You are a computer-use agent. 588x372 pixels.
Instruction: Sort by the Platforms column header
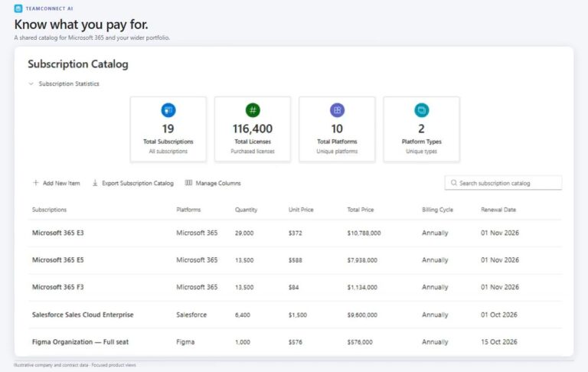point(188,210)
